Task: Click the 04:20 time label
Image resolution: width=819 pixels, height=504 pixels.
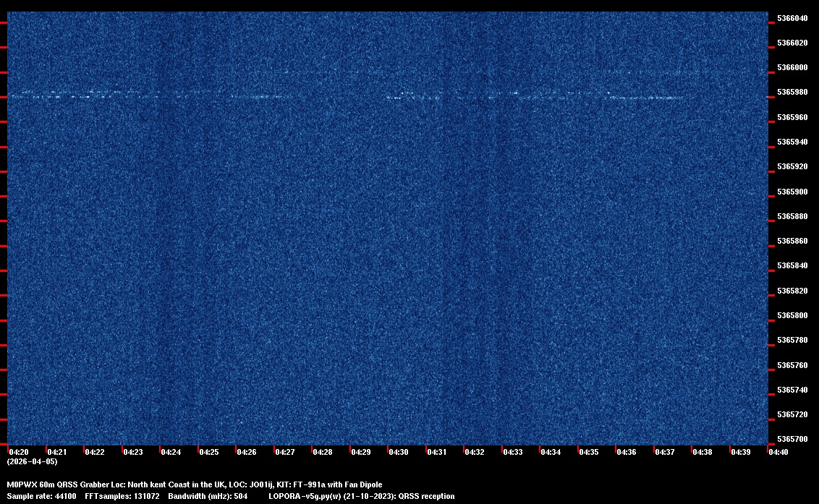Action: 19,452
